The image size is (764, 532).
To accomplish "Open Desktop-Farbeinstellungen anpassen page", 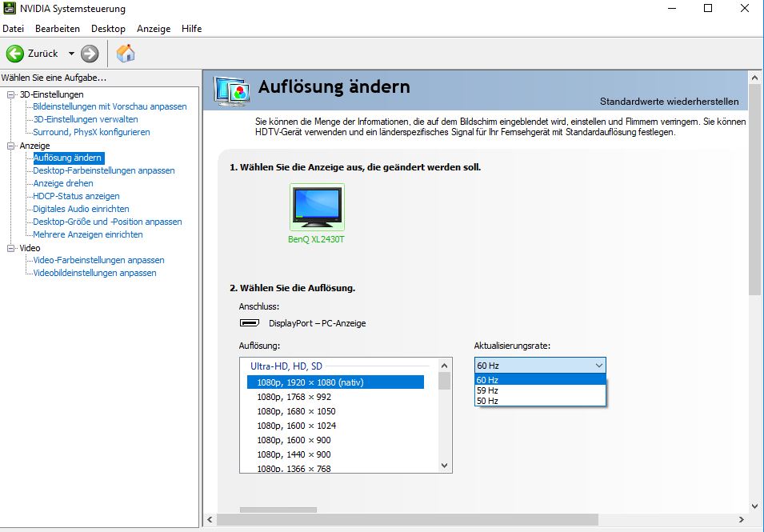I will point(103,170).
